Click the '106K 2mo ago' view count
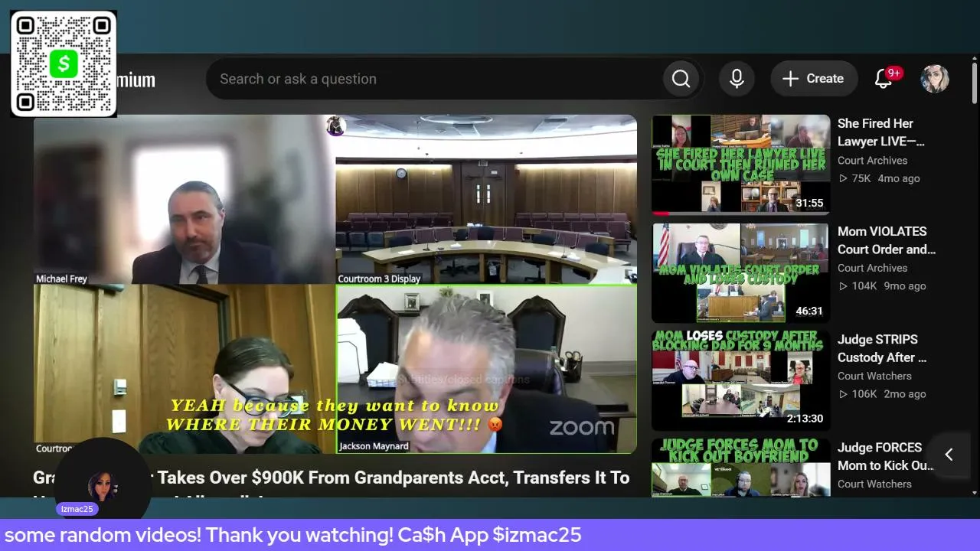Viewport: 980px width, 551px height. (882, 394)
